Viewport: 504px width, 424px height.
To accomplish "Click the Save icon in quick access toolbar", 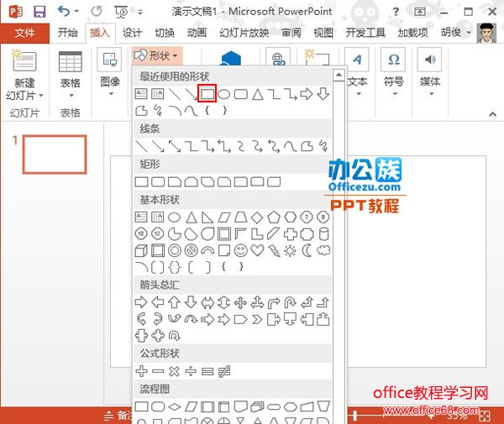I will tap(39, 12).
